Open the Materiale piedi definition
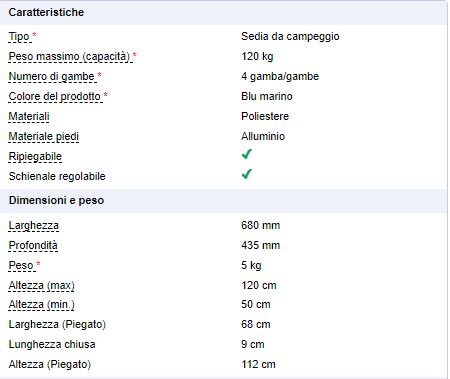 pyautogui.click(x=44, y=136)
